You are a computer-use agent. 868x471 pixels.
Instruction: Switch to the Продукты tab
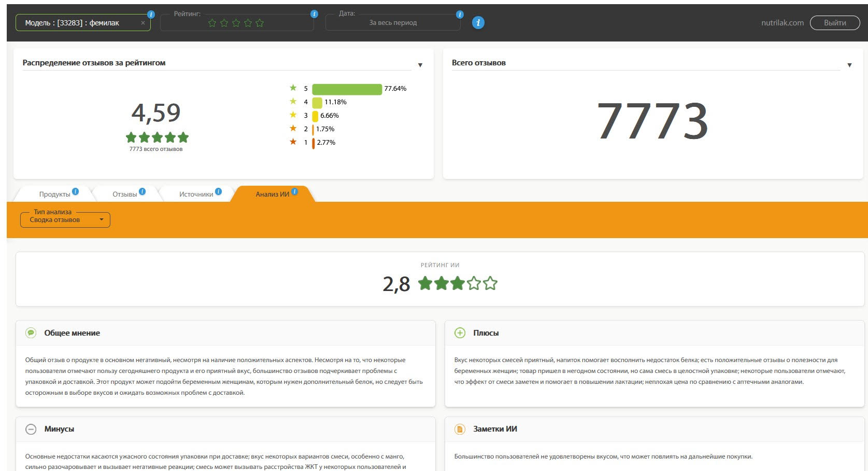(x=54, y=195)
